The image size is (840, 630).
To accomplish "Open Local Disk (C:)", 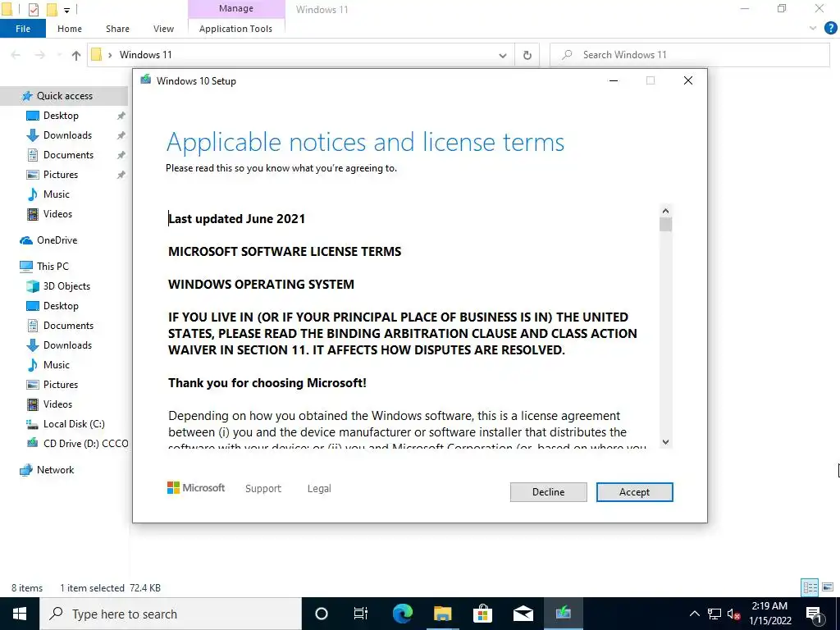I will (x=74, y=424).
